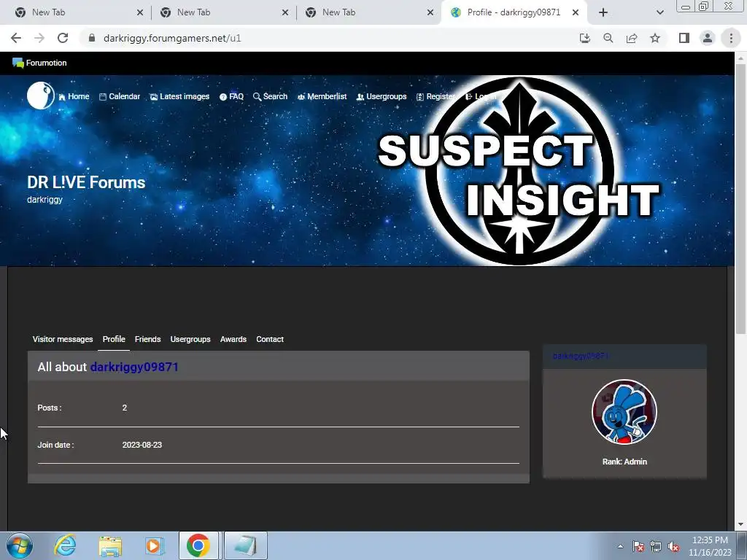Click the darkriggy09871 link above the avatar
This screenshot has width=747, height=560.
pyautogui.click(x=580, y=356)
